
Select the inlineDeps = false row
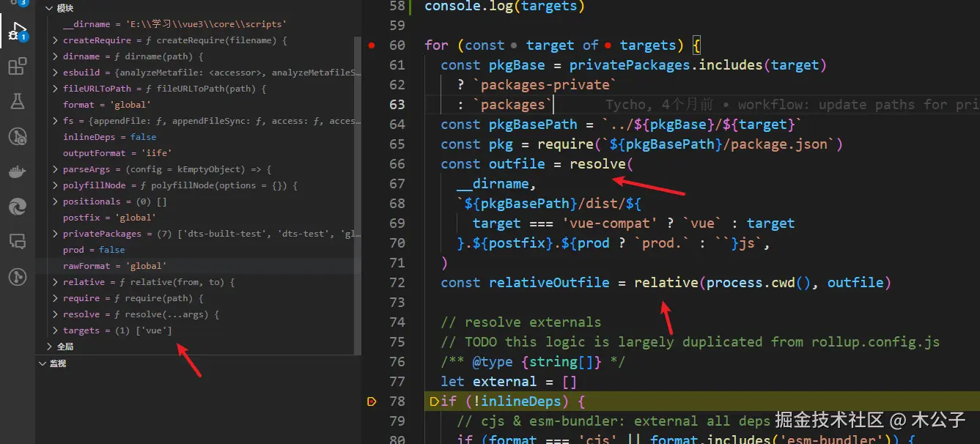(195, 137)
